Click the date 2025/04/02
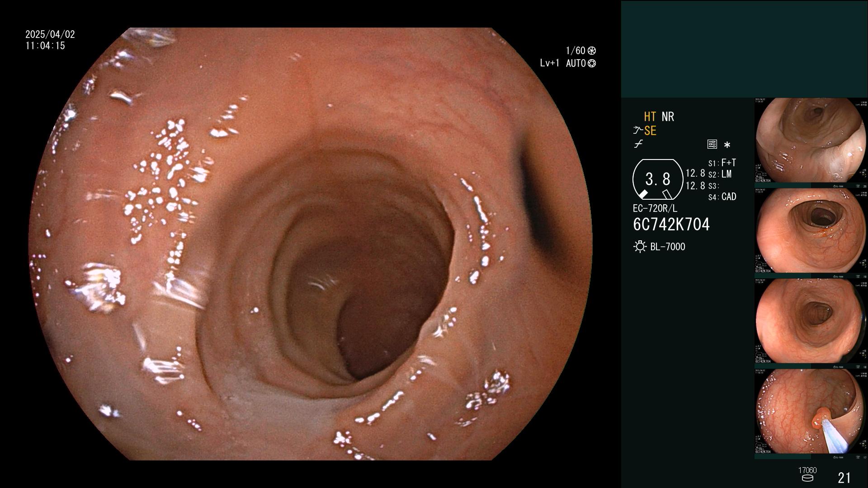The image size is (868, 488). pos(50,34)
